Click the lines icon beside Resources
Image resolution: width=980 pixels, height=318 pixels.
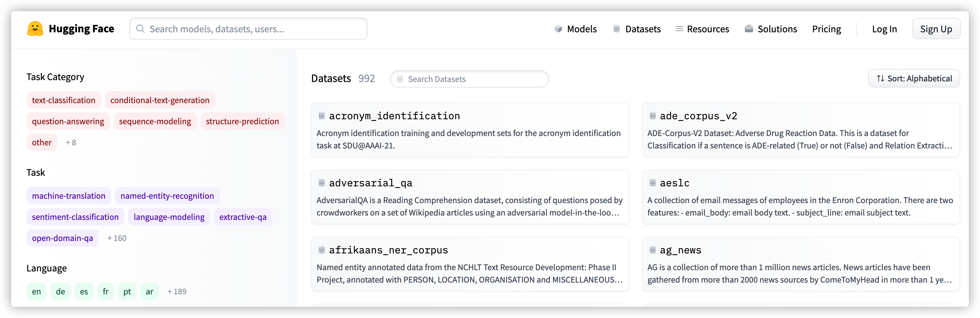point(679,29)
